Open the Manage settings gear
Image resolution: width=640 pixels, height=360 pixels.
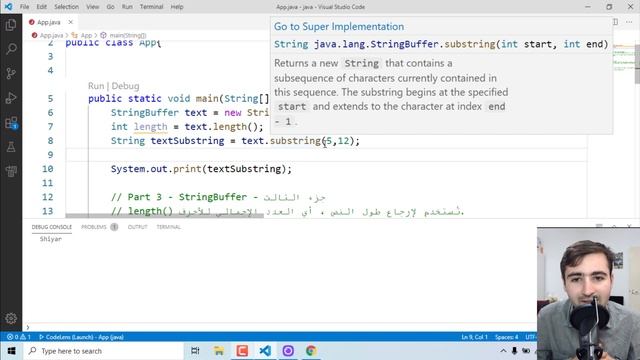coord(11,318)
